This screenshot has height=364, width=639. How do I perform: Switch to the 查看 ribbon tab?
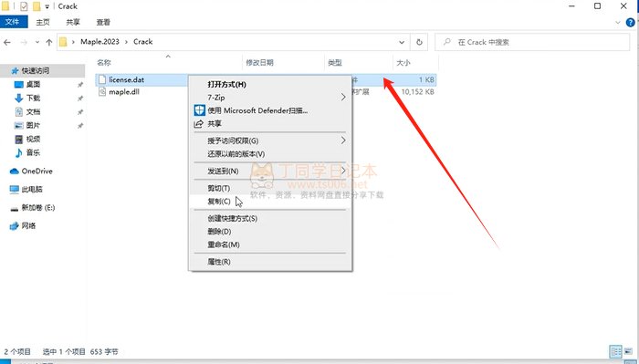pyautogui.click(x=103, y=22)
